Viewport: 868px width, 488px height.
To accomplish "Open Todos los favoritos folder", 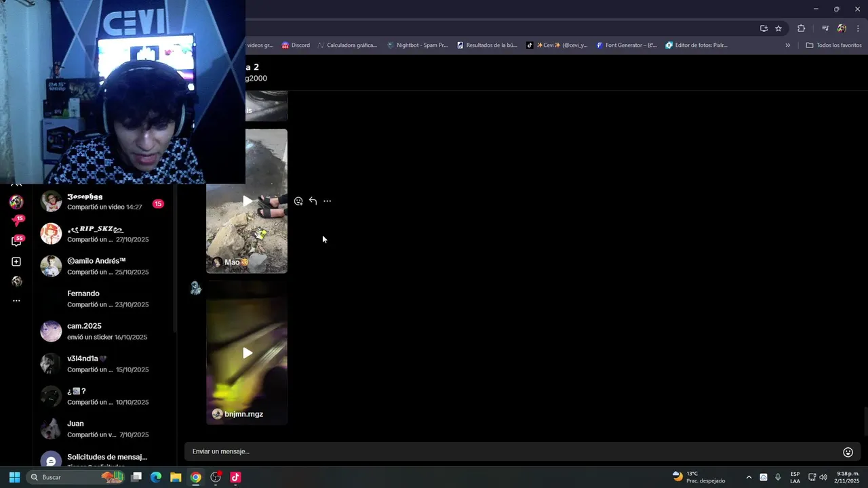I will 833,45.
